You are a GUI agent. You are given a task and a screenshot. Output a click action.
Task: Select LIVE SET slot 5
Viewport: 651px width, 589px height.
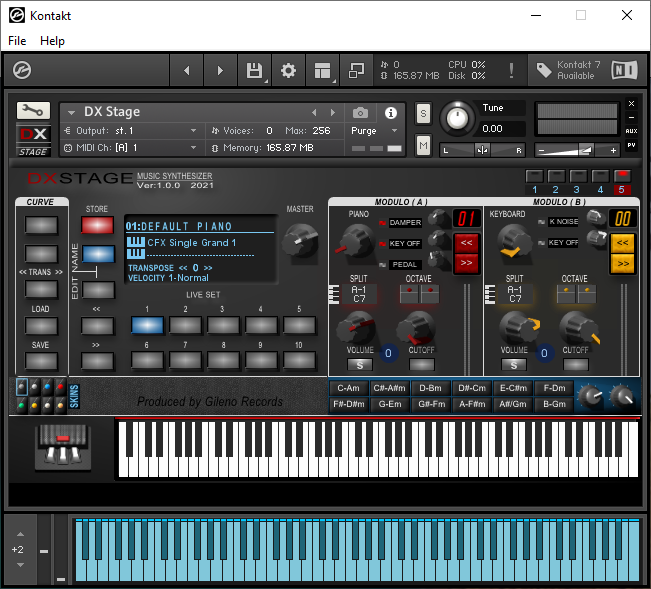click(x=299, y=325)
